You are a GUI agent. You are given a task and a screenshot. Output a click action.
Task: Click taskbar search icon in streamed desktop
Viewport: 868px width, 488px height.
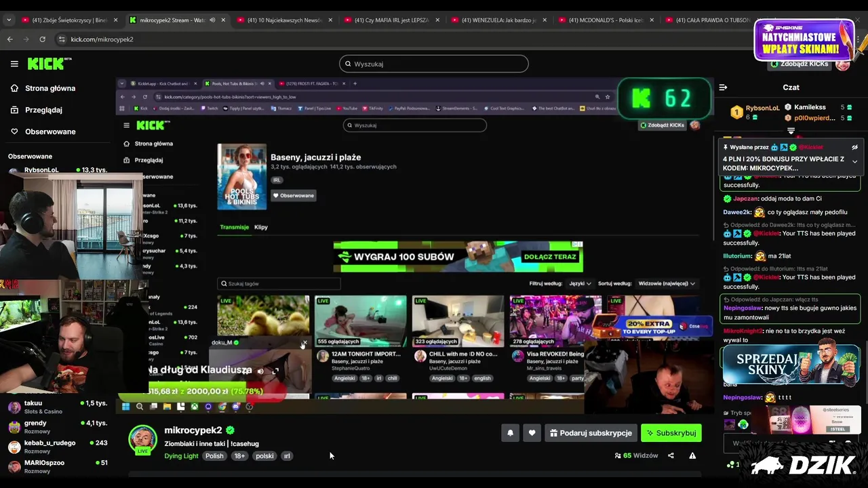[x=140, y=407]
